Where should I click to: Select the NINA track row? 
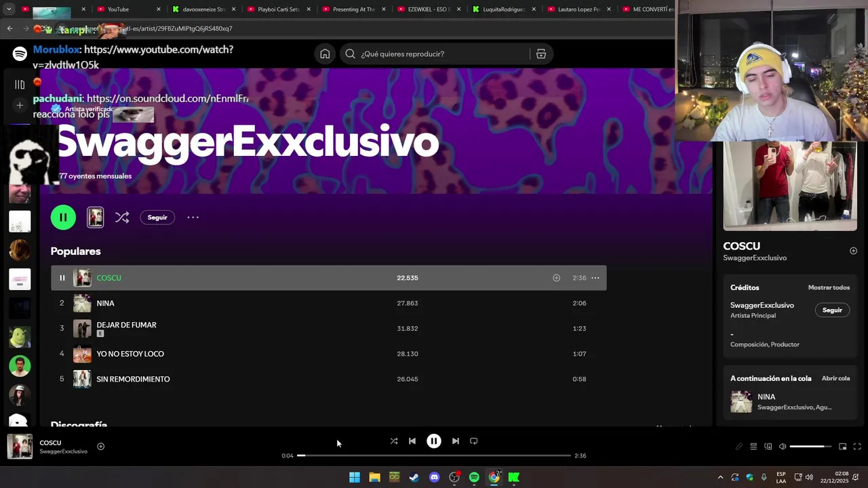click(x=328, y=303)
